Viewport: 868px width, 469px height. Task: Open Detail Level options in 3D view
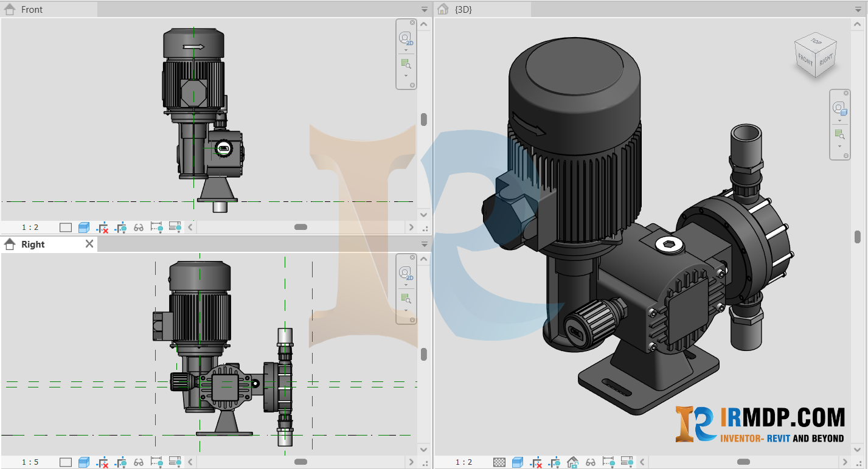[499, 462]
